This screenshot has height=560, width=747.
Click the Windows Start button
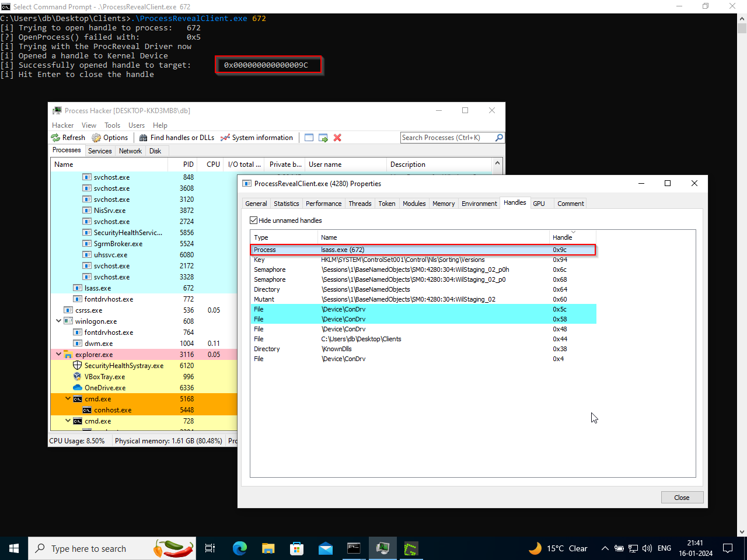click(x=14, y=548)
